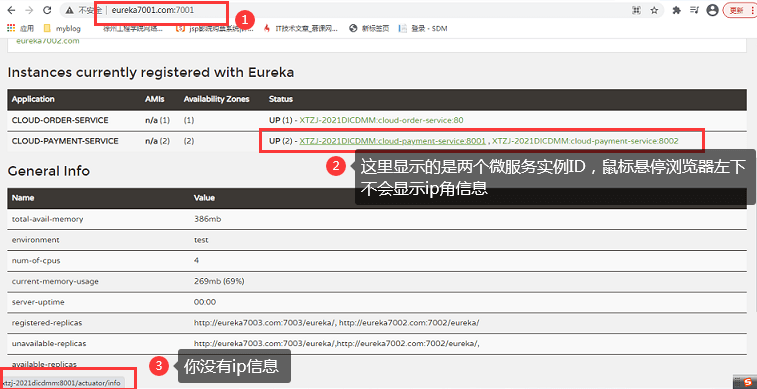Open the 登录 - SDM bookmark

(x=422, y=28)
